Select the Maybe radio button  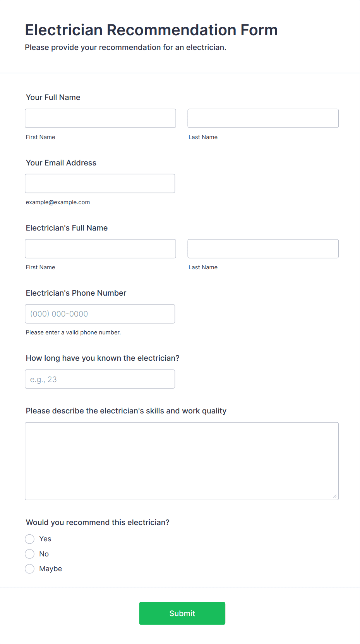(x=29, y=568)
